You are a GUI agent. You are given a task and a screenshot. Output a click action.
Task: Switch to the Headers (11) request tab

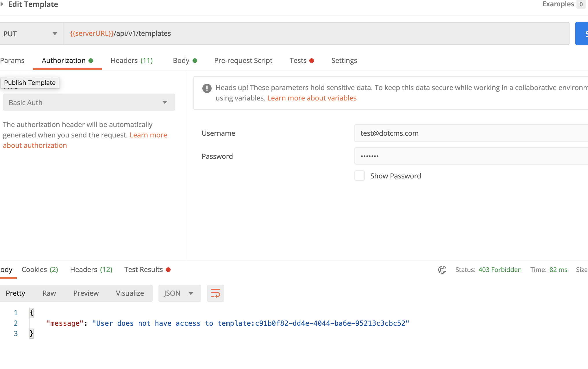(132, 60)
